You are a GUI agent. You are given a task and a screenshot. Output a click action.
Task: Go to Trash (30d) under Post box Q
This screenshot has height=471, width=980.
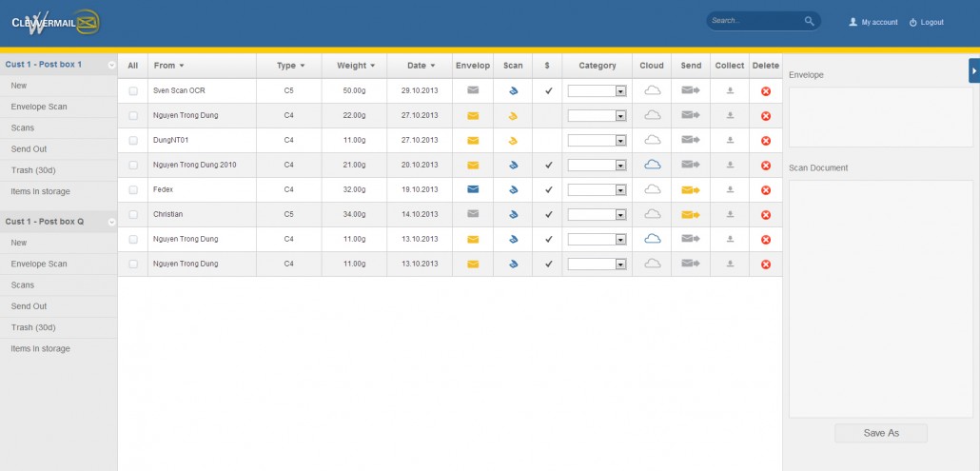click(x=33, y=327)
